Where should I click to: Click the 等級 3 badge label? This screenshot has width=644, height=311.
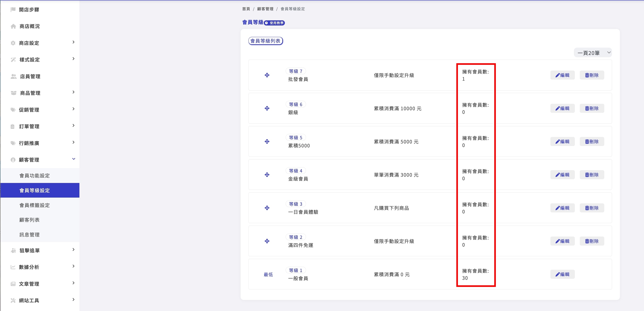pyautogui.click(x=296, y=204)
